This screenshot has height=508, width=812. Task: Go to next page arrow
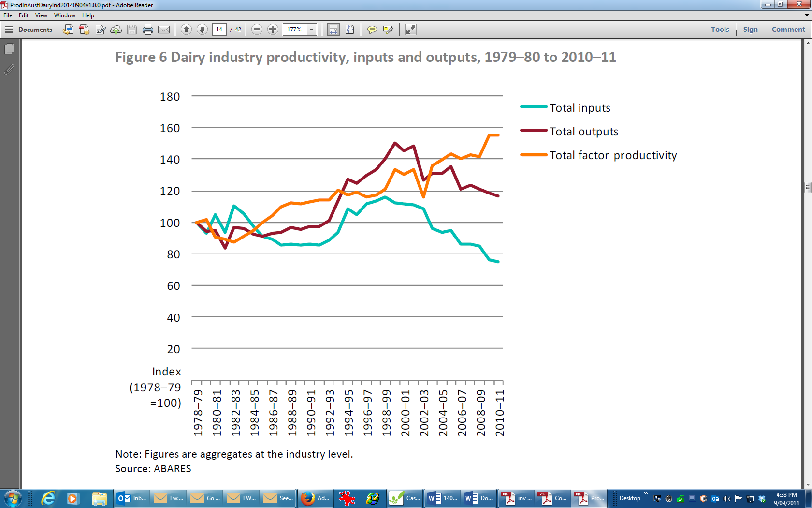click(x=202, y=30)
